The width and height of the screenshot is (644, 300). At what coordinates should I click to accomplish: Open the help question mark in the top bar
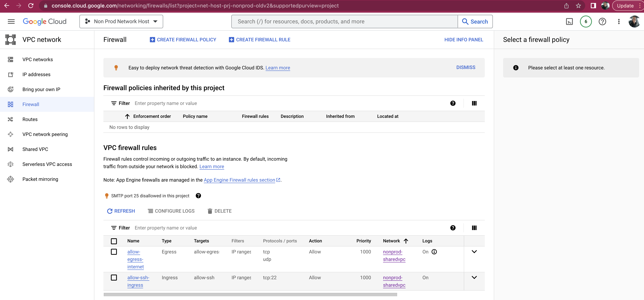click(x=602, y=22)
